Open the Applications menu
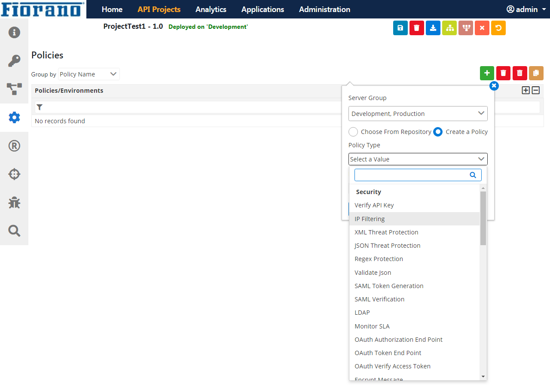The height and width of the screenshot is (392, 550). [x=263, y=9]
